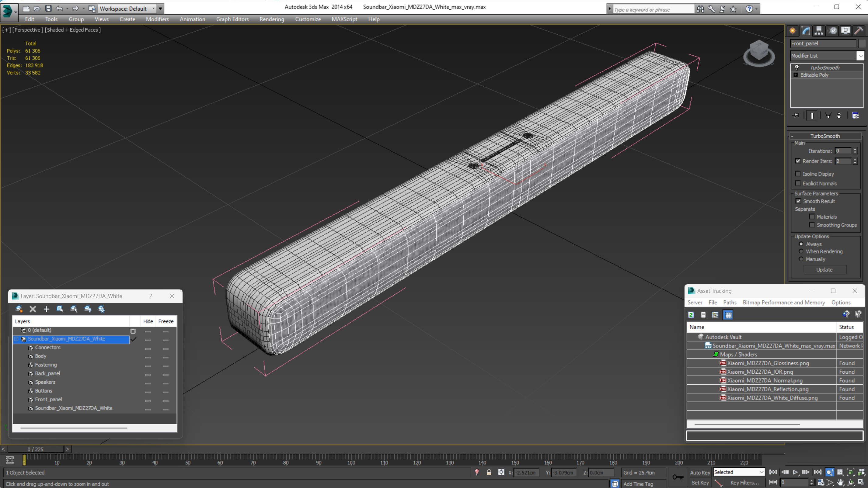Click the Shaded + Edged Faces viewport label
The height and width of the screenshot is (488, 868).
click(x=73, y=29)
